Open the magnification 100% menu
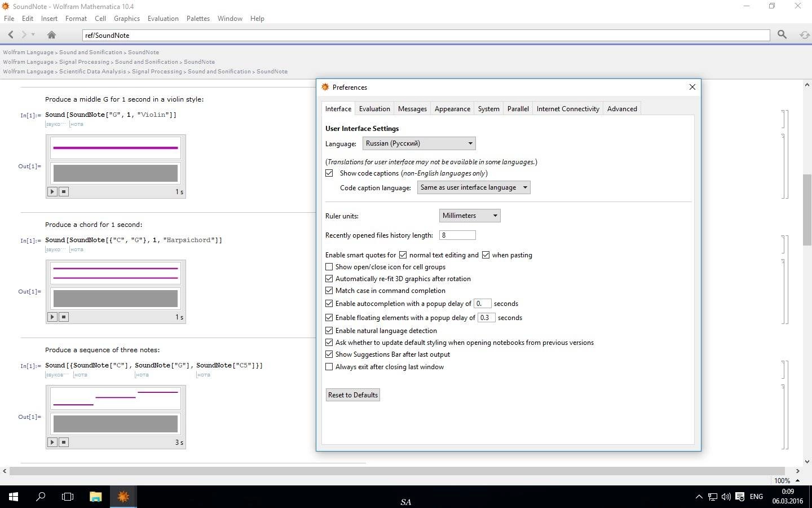The image size is (812, 508). click(786, 480)
